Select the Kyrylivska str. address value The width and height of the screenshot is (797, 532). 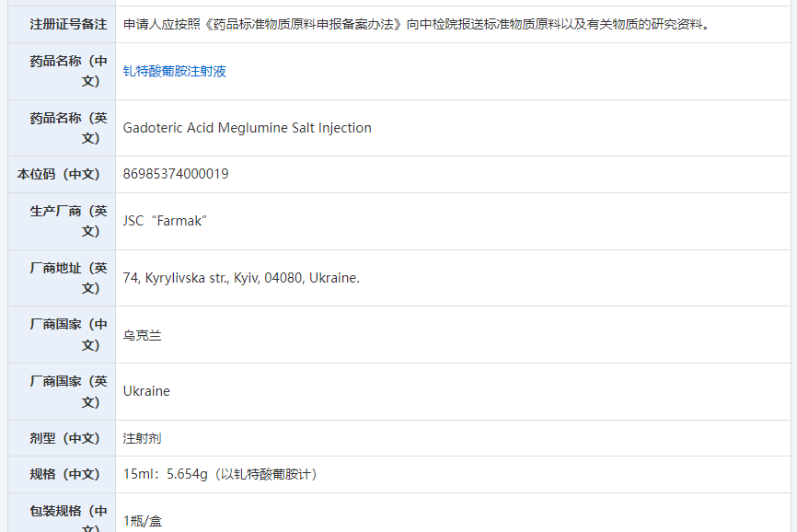tap(241, 278)
